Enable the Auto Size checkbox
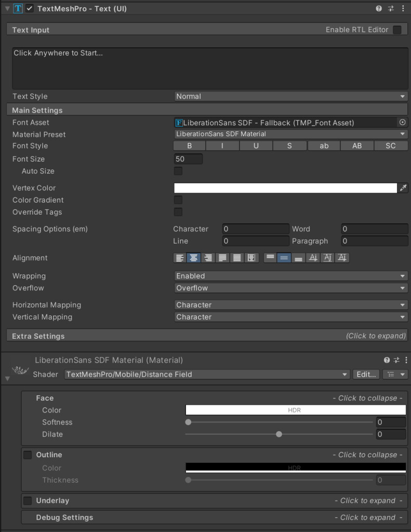411x532 pixels. click(x=178, y=171)
